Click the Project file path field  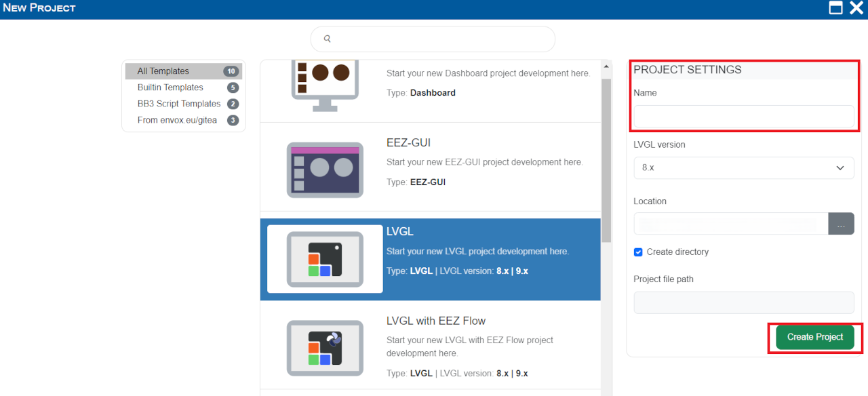[743, 302]
